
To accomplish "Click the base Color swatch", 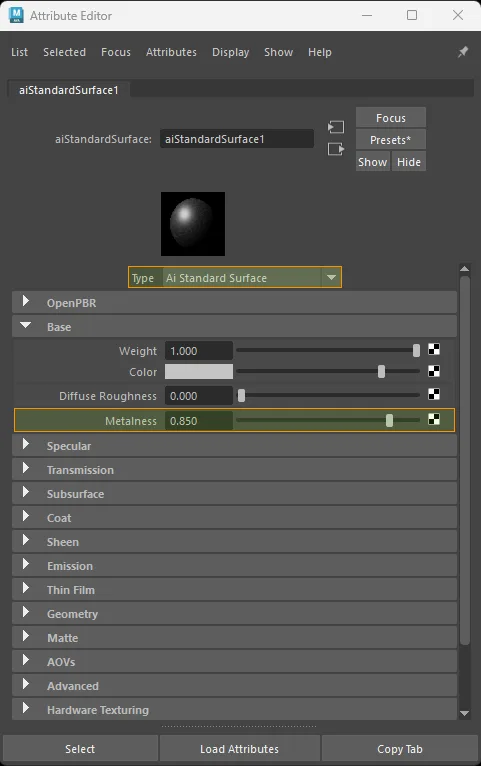I will coord(199,372).
